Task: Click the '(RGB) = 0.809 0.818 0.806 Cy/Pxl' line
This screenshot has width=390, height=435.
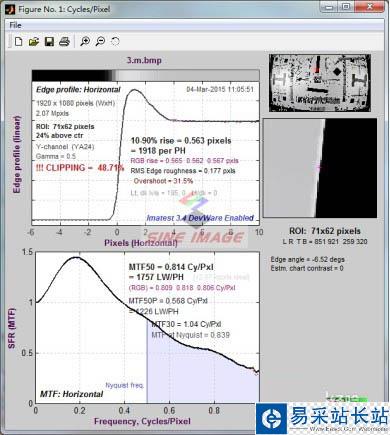Action: click(182, 288)
